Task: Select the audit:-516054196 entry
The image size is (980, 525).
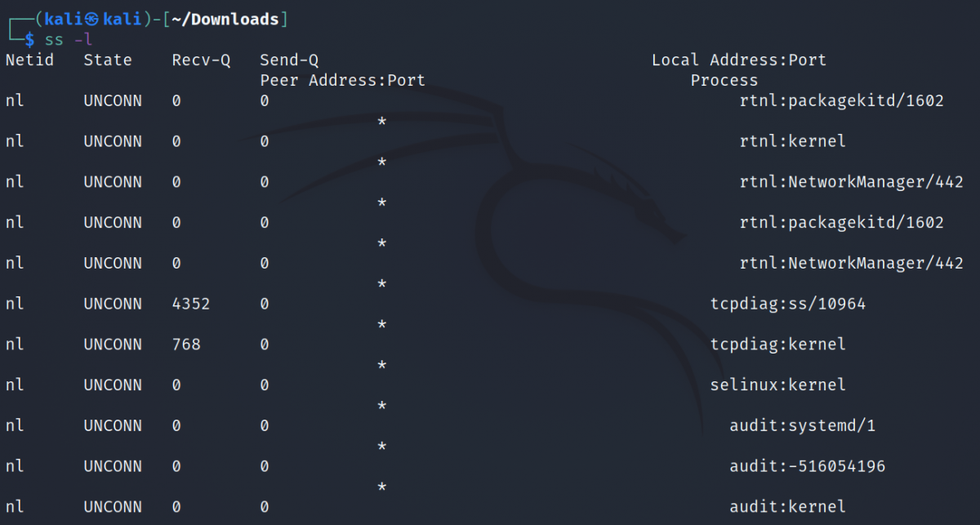Action: pyautogui.click(x=807, y=466)
